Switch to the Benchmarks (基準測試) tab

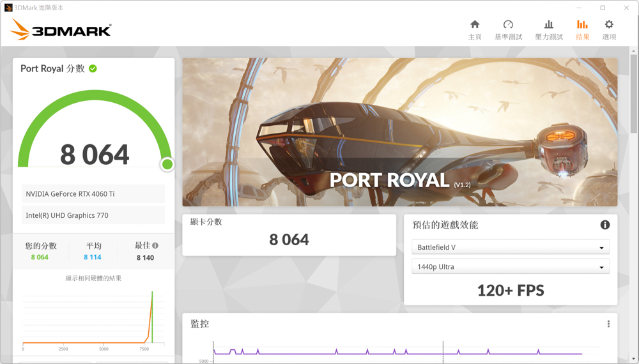click(x=508, y=30)
